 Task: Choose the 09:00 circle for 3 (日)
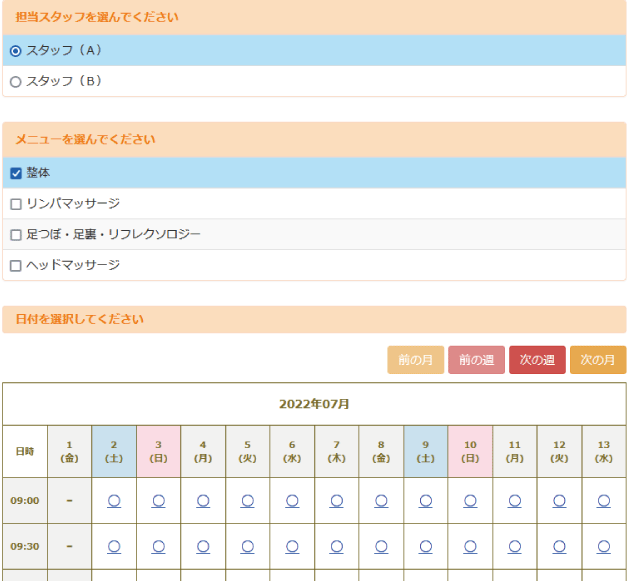(158, 500)
